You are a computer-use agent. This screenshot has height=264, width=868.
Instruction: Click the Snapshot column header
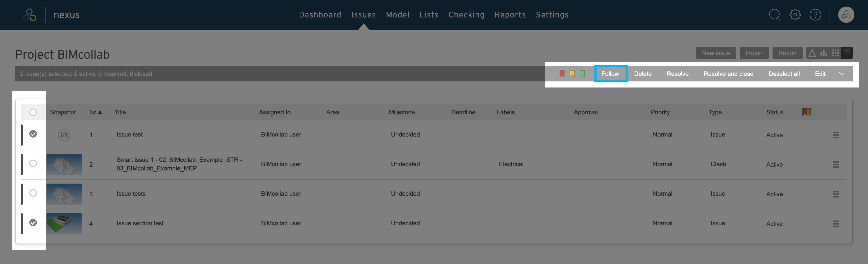point(63,112)
